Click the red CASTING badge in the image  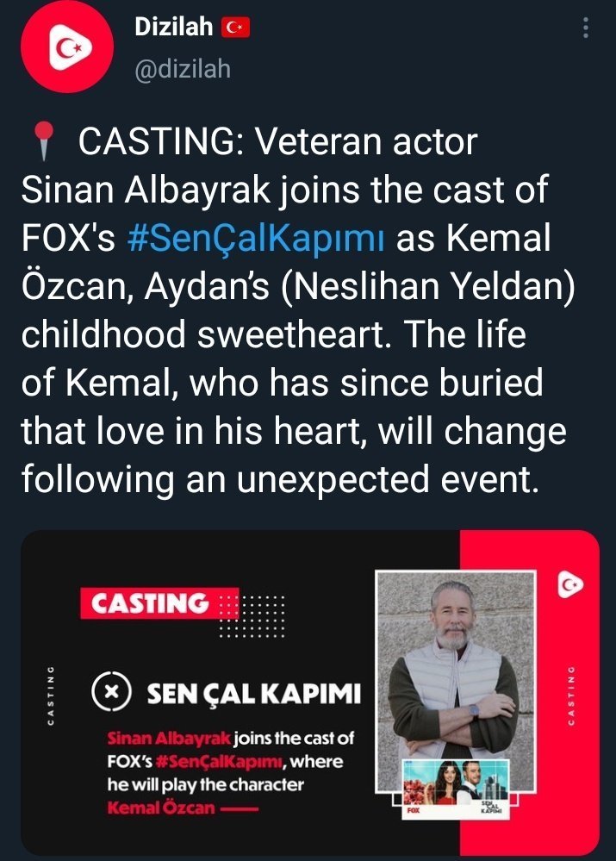149,604
